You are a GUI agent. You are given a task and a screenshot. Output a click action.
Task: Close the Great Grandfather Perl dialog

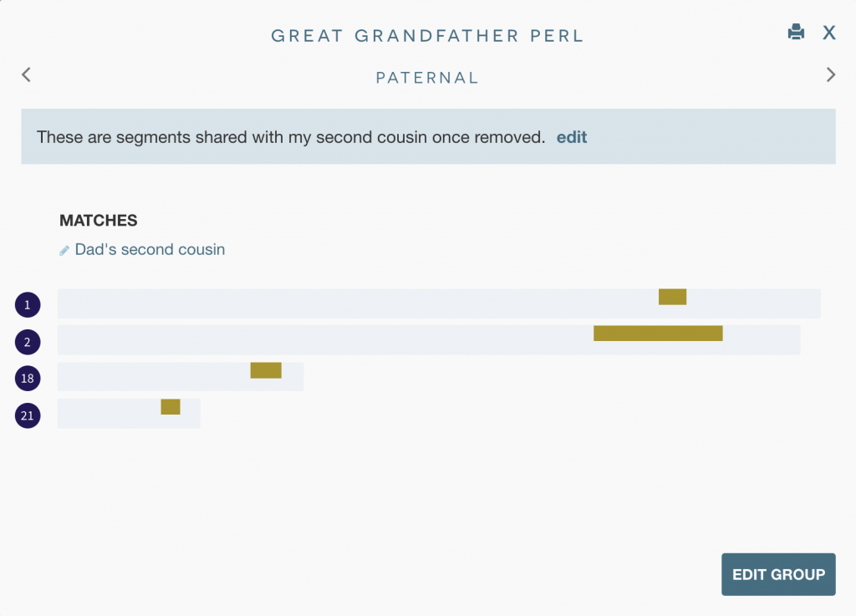pos(829,33)
